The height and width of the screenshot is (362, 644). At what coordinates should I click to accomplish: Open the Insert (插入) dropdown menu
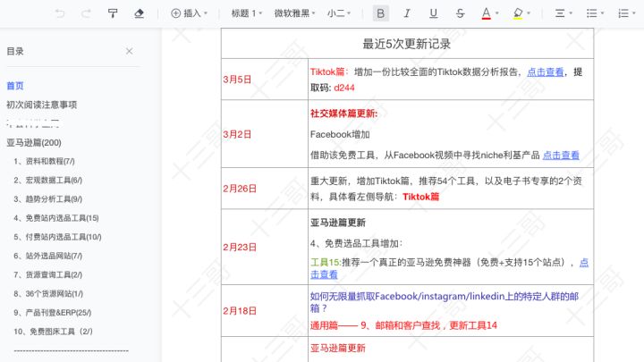click(x=189, y=13)
